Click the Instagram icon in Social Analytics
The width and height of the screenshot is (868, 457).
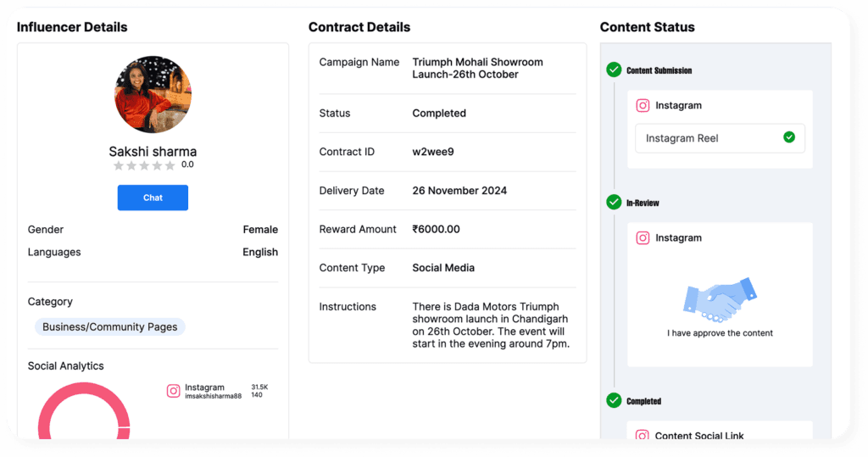click(173, 391)
